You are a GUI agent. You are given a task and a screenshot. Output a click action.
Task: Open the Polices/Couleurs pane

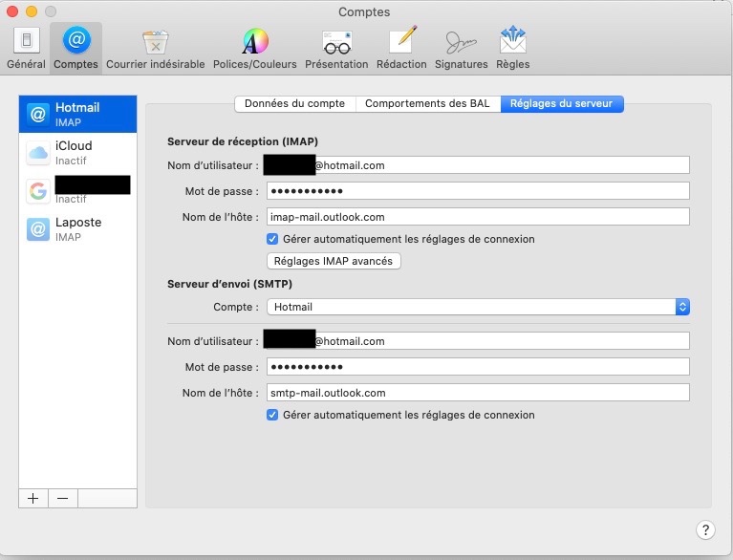(254, 48)
